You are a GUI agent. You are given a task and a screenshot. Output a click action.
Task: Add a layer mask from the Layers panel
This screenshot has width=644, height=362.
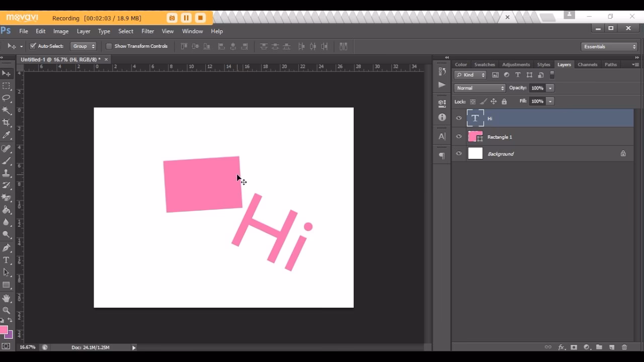click(x=574, y=347)
